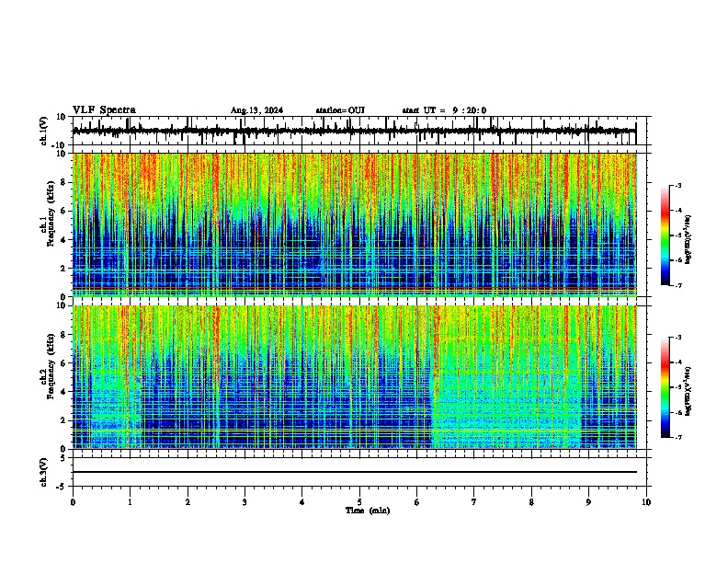Click the "4" kHz tick on ch.2 spectrogram
Screen dimensions: 728x563
pos(64,392)
